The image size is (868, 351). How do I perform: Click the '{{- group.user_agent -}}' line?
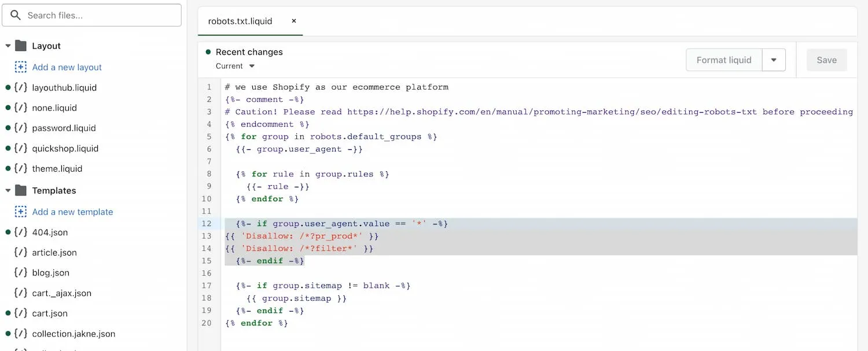pyautogui.click(x=299, y=149)
